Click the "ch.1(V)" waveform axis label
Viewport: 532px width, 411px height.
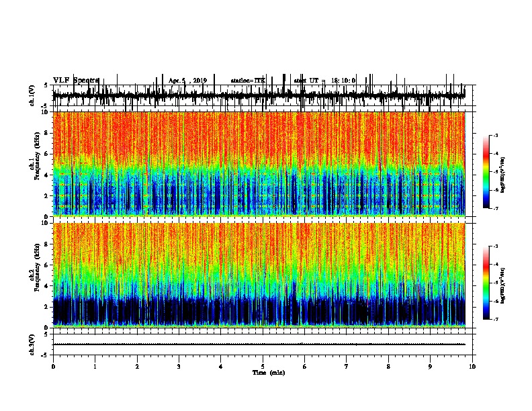[32, 95]
